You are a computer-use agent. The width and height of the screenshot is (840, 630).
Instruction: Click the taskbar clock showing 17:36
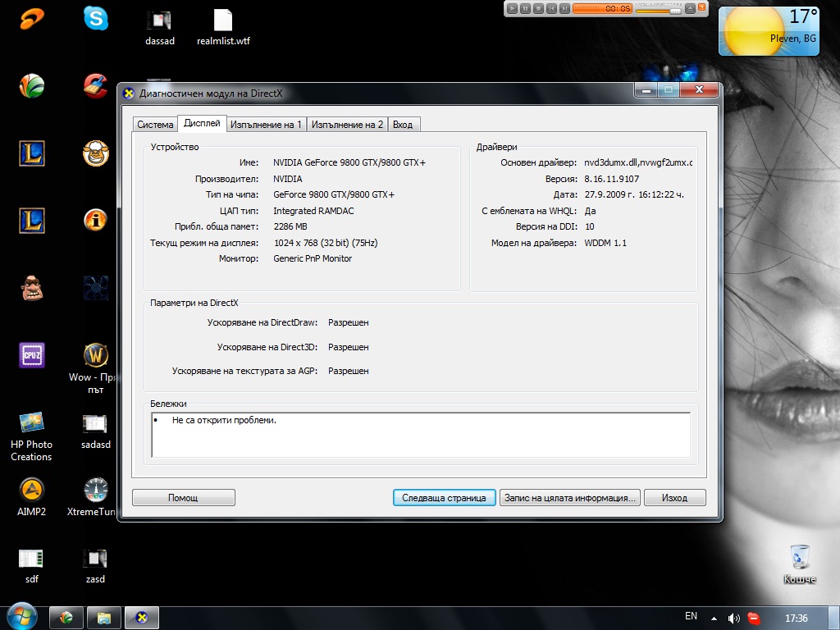(x=796, y=619)
